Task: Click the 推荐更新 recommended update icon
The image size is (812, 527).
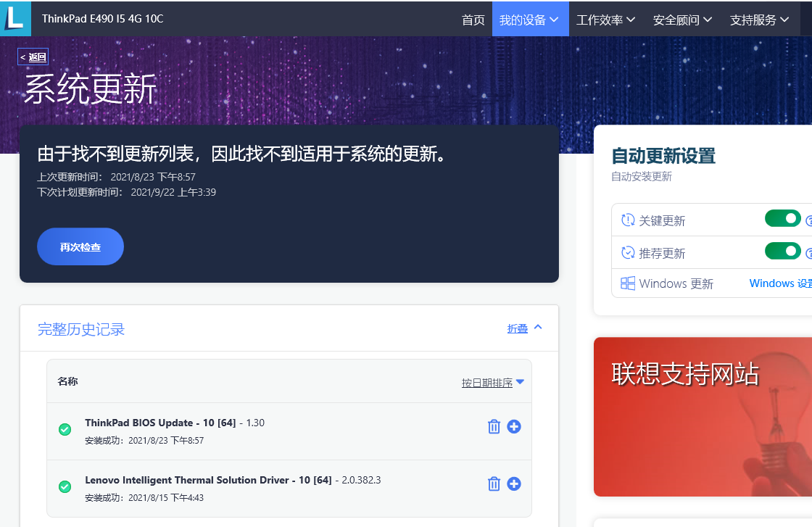Action: (x=628, y=253)
